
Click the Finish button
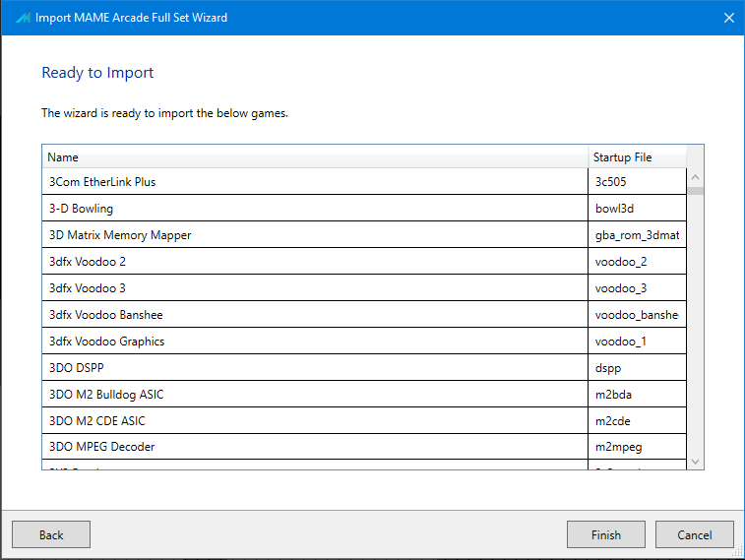point(606,534)
